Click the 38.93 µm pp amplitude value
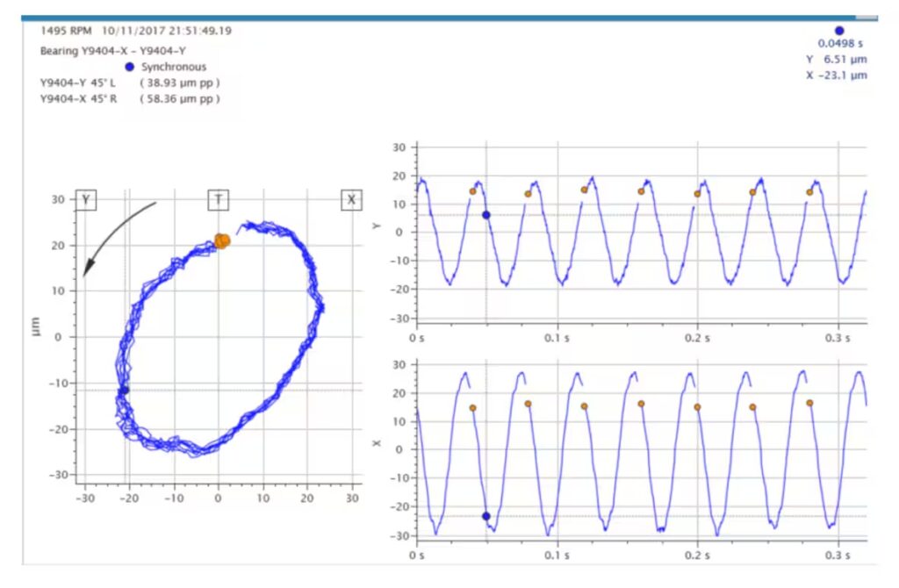 click(x=179, y=82)
